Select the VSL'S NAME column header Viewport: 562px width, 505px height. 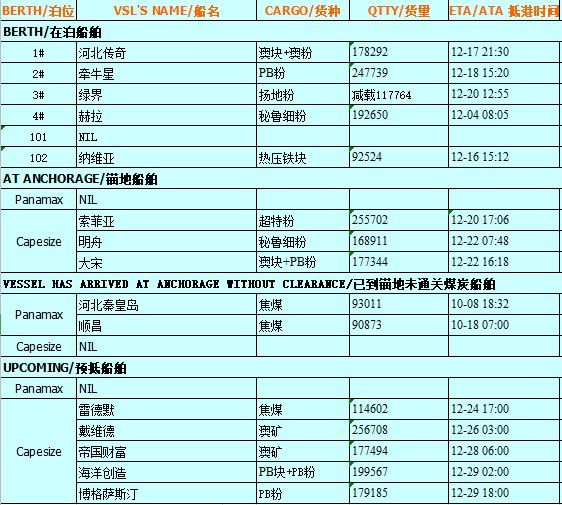pyautogui.click(x=167, y=10)
